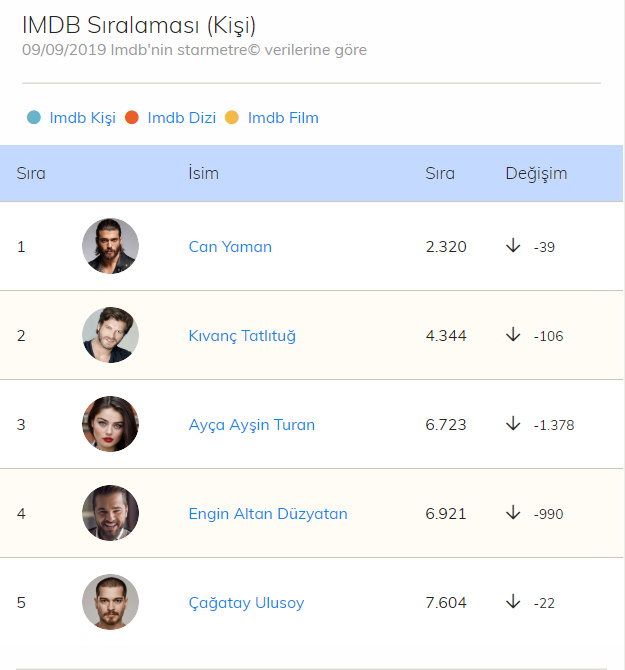Open Çağatay Ulusoy's profile link
The image size is (625, 670).
(x=246, y=603)
